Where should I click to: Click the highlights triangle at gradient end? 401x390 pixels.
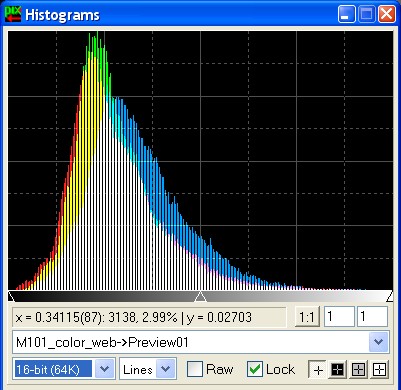click(x=389, y=296)
